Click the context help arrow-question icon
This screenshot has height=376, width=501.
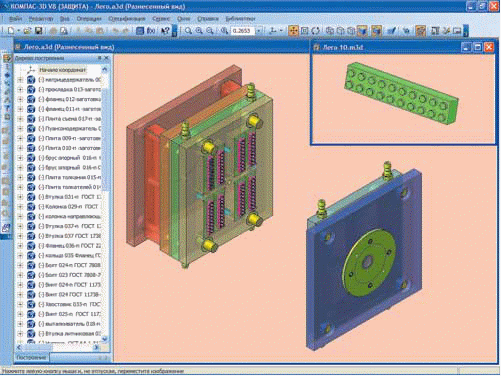pos(165,31)
